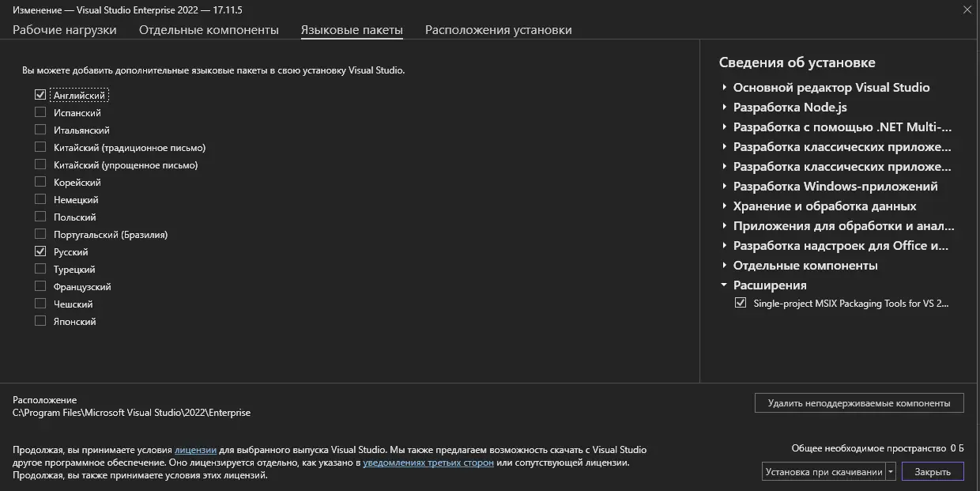
Task: Expand the Отдельные компоненты tree node
Action: [724, 266]
